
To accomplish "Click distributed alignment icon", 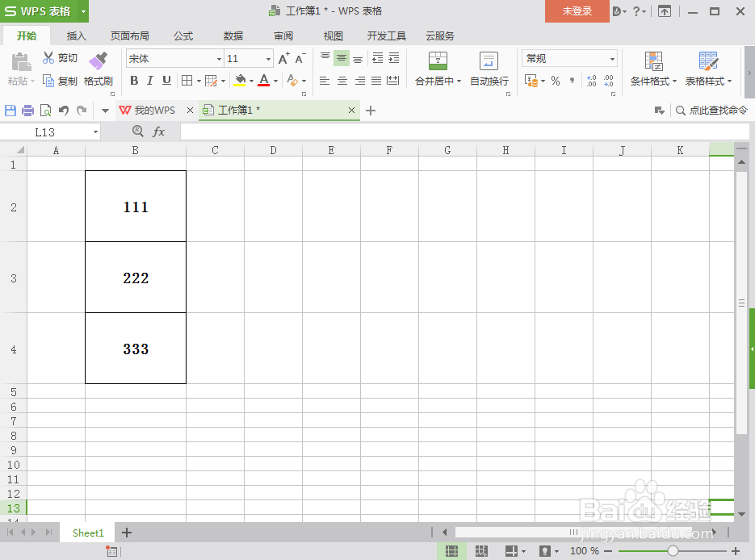I will 393,81.
